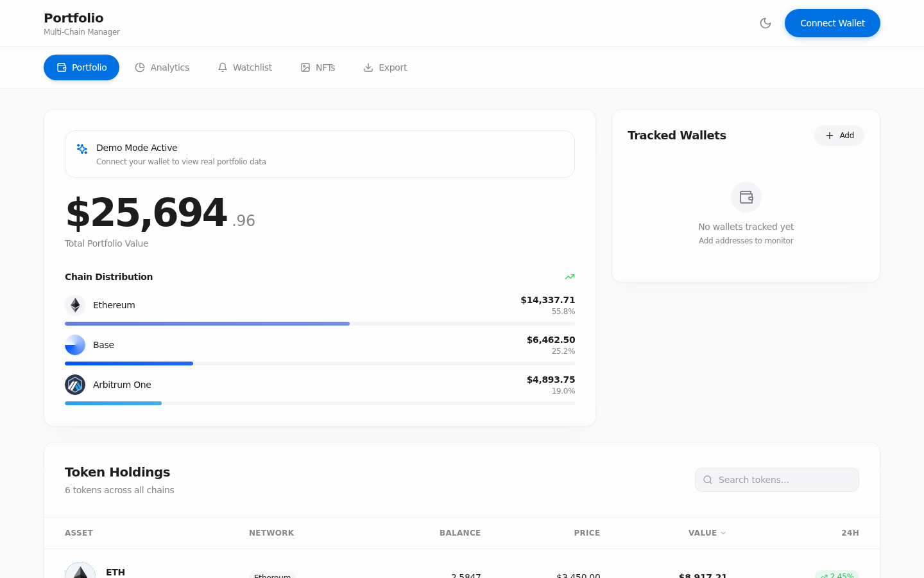Image resolution: width=924 pixels, height=578 pixels.
Task: Click the green trending chart icon beside Chain Distribution
Action: (x=570, y=276)
